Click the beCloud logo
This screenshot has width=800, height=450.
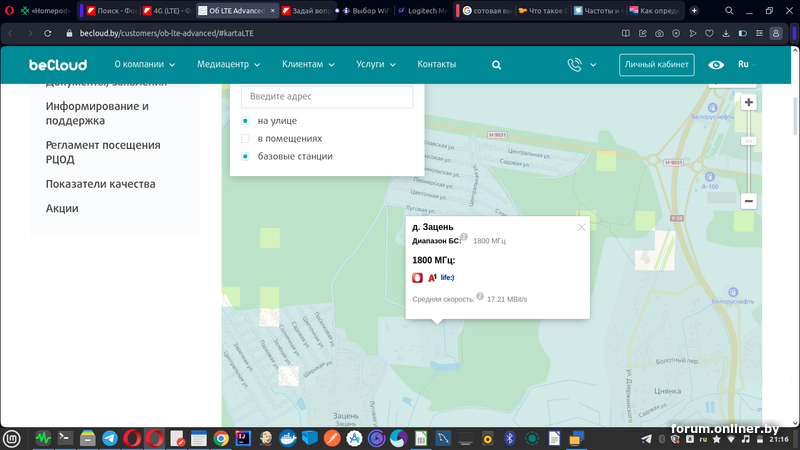pyautogui.click(x=58, y=65)
